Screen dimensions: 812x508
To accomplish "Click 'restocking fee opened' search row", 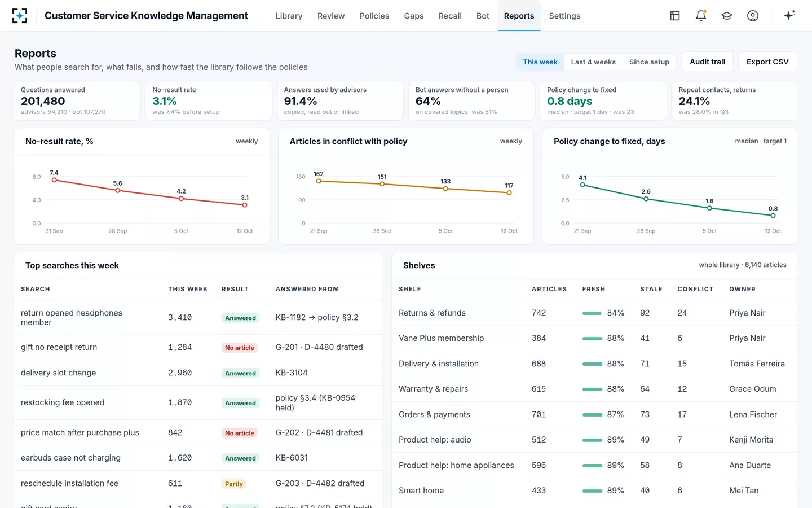I will [x=198, y=402].
